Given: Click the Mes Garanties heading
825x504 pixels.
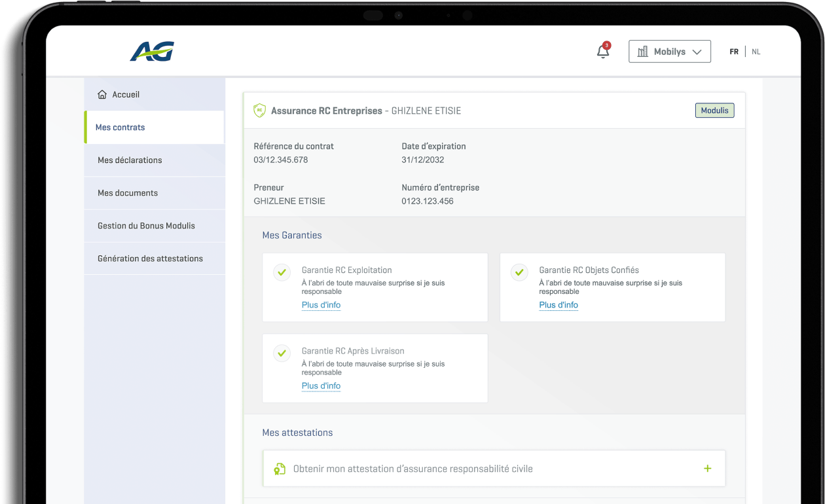Looking at the screenshot, I should [x=292, y=235].
